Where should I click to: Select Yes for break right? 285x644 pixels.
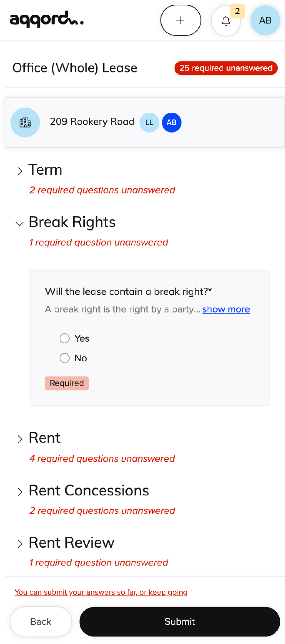(65, 338)
